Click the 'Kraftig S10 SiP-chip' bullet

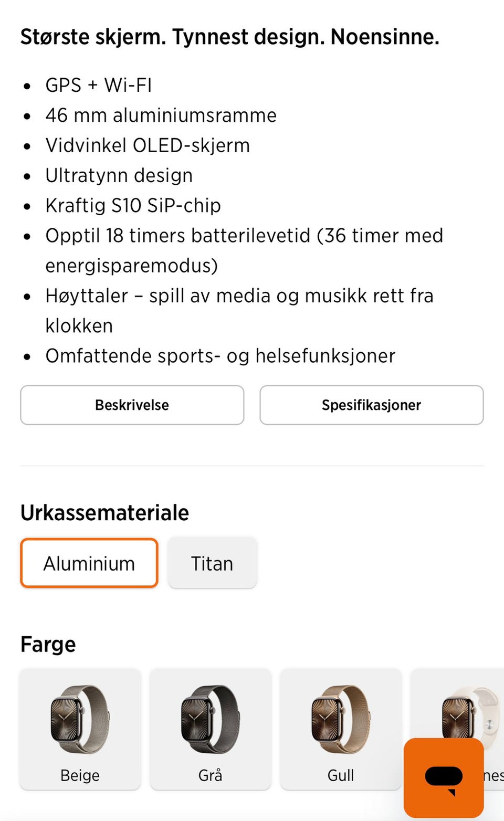tap(133, 205)
